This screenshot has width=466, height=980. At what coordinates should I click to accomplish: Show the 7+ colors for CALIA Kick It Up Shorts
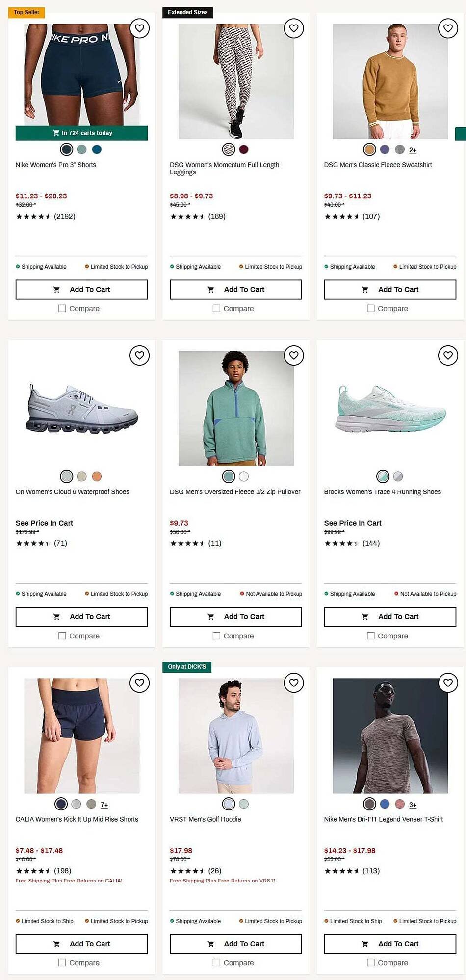pyautogui.click(x=104, y=805)
